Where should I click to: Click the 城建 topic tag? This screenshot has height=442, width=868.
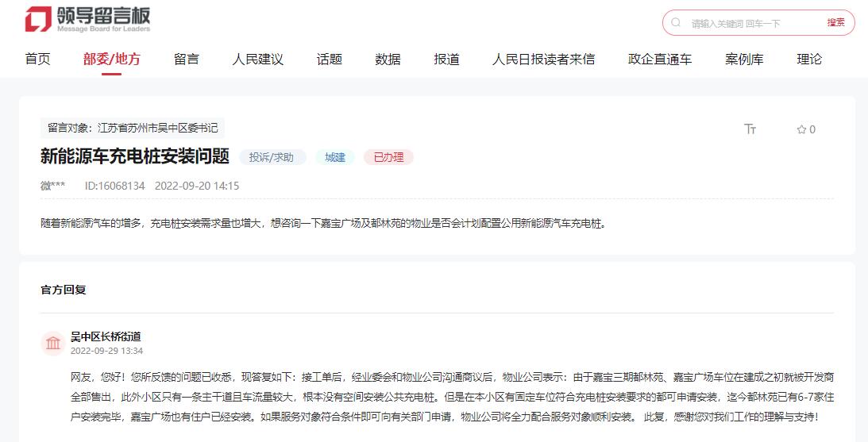point(335,157)
